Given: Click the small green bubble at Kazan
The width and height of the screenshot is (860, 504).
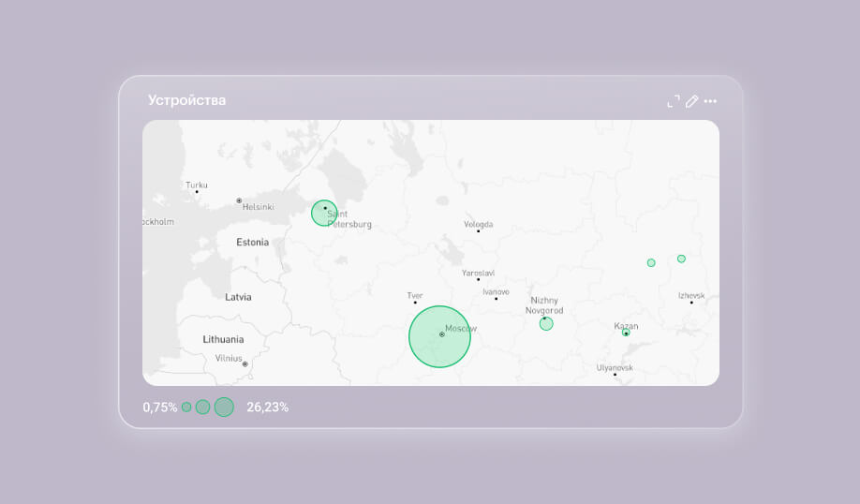Looking at the screenshot, I should pyautogui.click(x=626, y=333).
